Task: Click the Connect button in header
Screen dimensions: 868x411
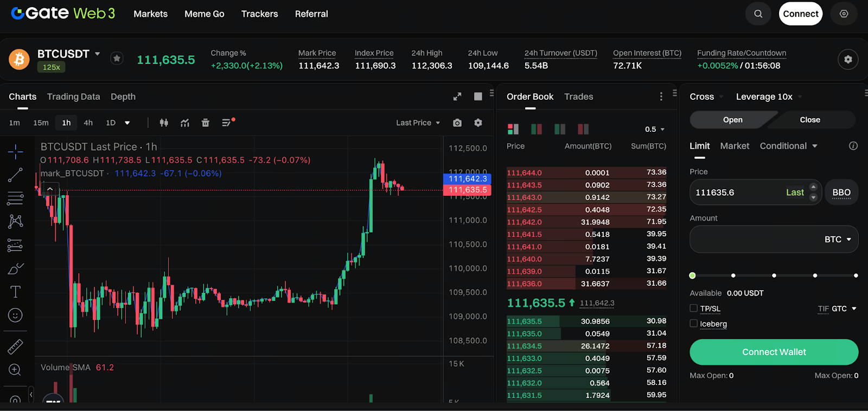Action: point(801,14)
